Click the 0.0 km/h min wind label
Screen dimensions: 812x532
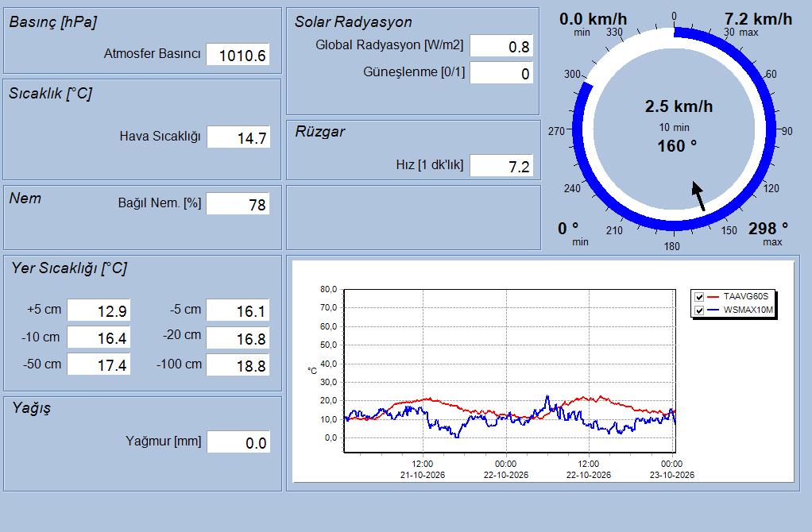(593, 19)
